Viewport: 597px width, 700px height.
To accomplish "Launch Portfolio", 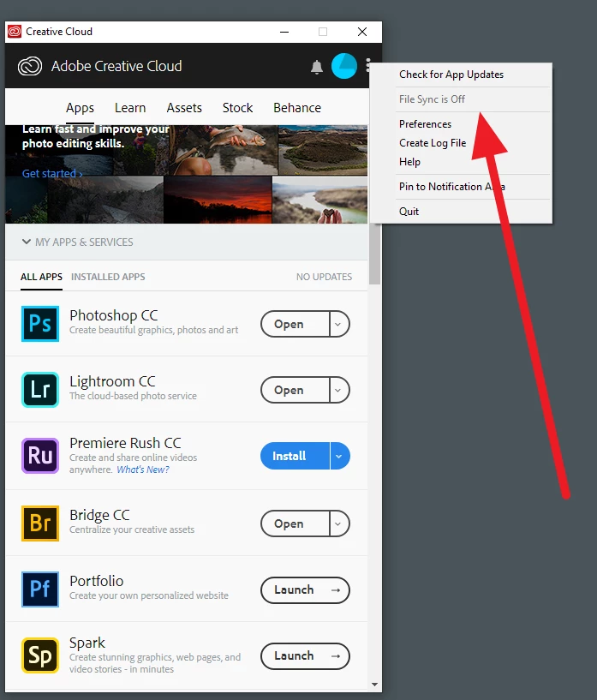I will pos(305,590).
